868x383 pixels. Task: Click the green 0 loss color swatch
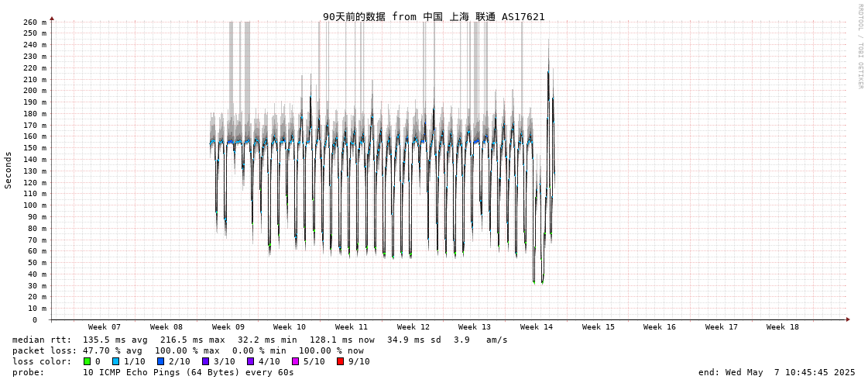tap(87, 361)
